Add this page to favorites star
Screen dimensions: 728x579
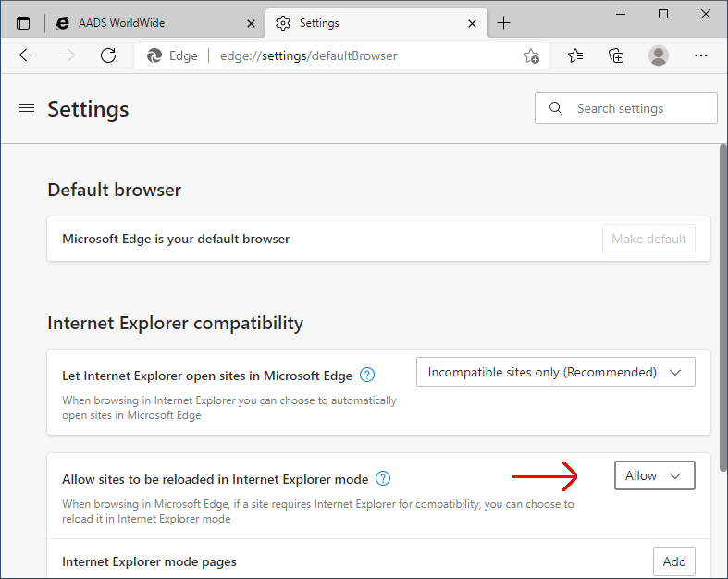(531, 56)
